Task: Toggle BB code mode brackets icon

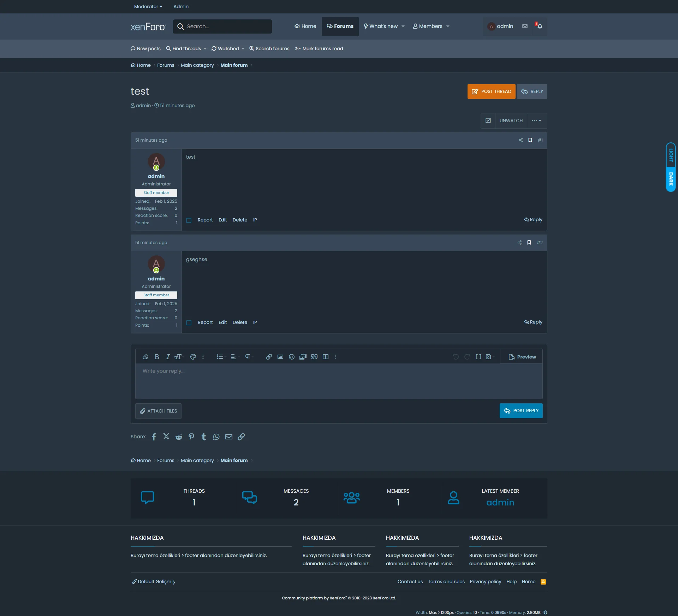Action: [478, 357]
